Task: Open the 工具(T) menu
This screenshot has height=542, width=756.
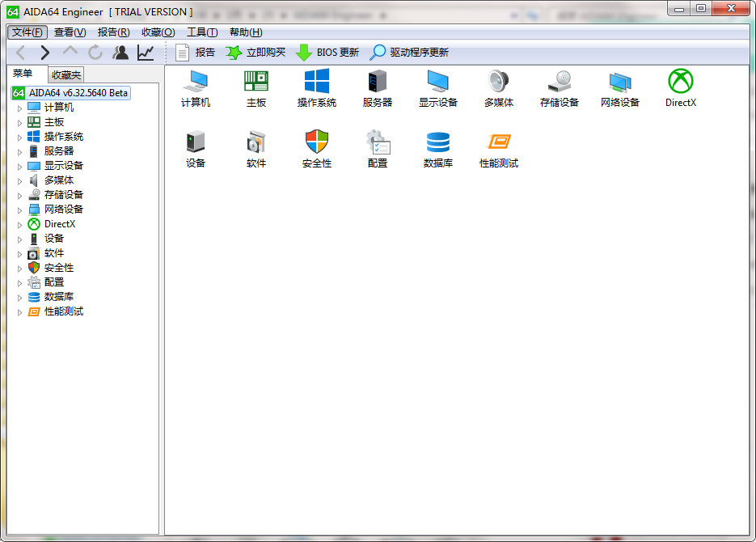Action: [202, 32]
